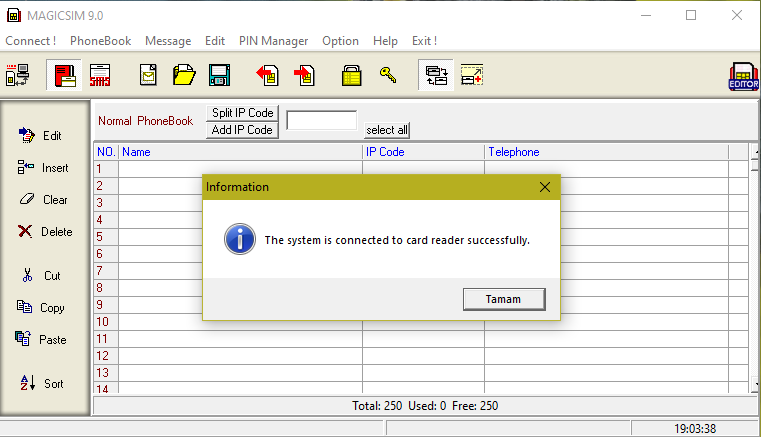The image size is (761, 437).
Task: Open the PhoneBook menu
Action: point(100,41)
